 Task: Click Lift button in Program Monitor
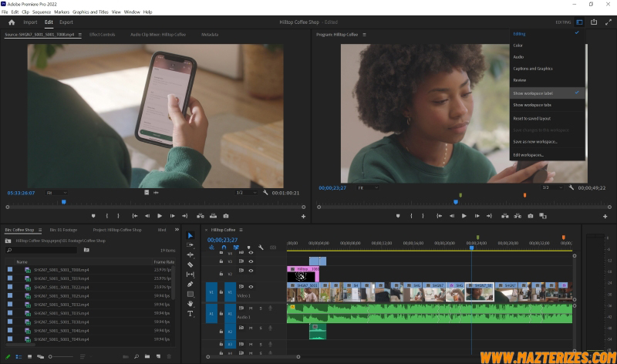point(505,216)
